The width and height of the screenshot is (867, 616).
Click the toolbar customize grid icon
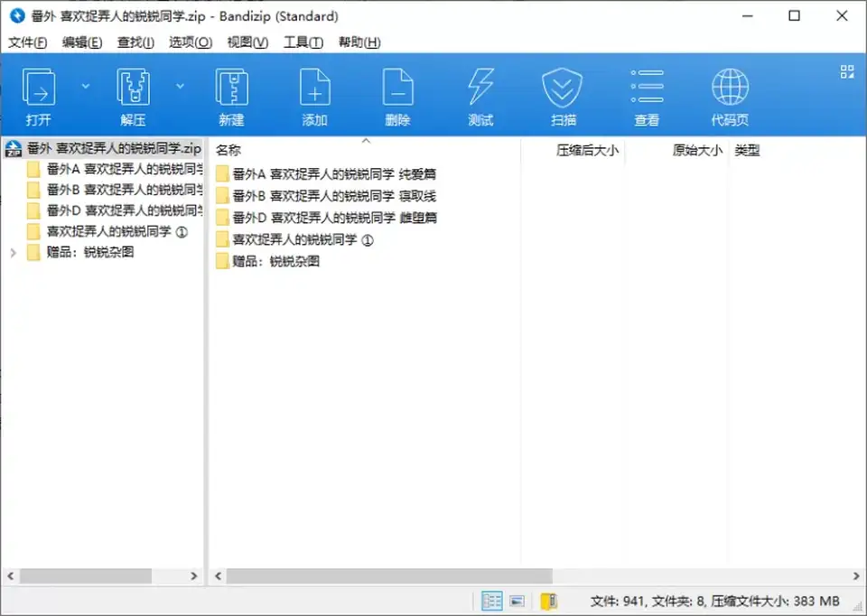846,72
